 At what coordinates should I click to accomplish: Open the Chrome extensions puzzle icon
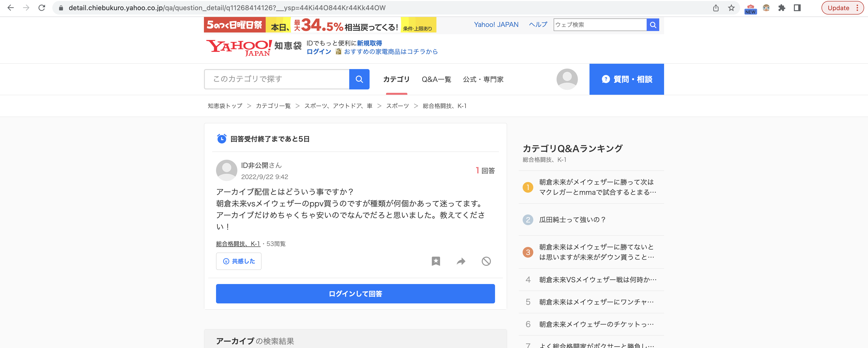pos(783,8)
